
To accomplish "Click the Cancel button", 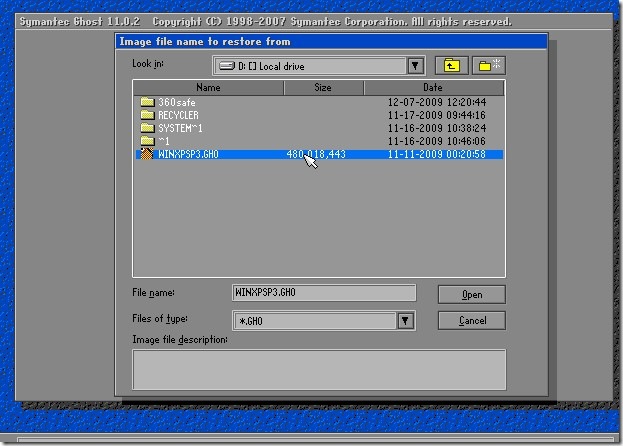I will point(472,321).
